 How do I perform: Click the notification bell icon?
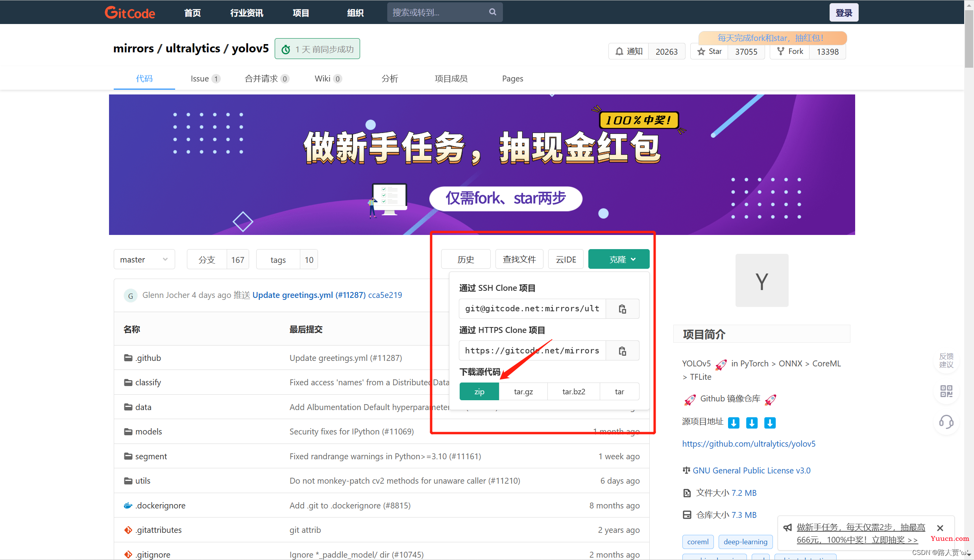point(619,52)
